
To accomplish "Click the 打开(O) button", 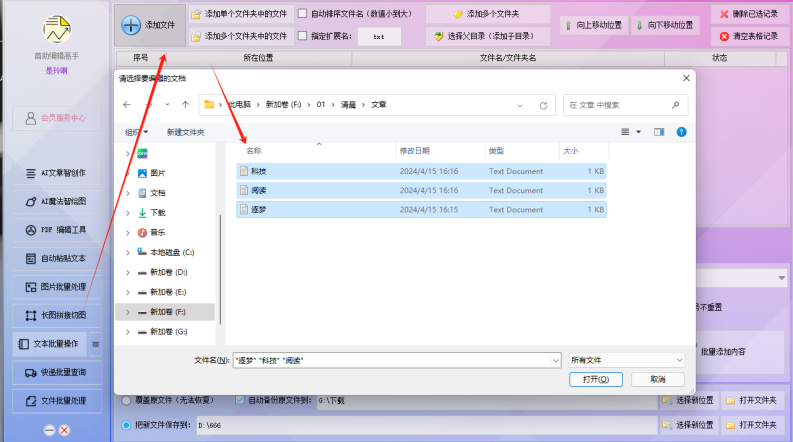I will pos(596,379).
